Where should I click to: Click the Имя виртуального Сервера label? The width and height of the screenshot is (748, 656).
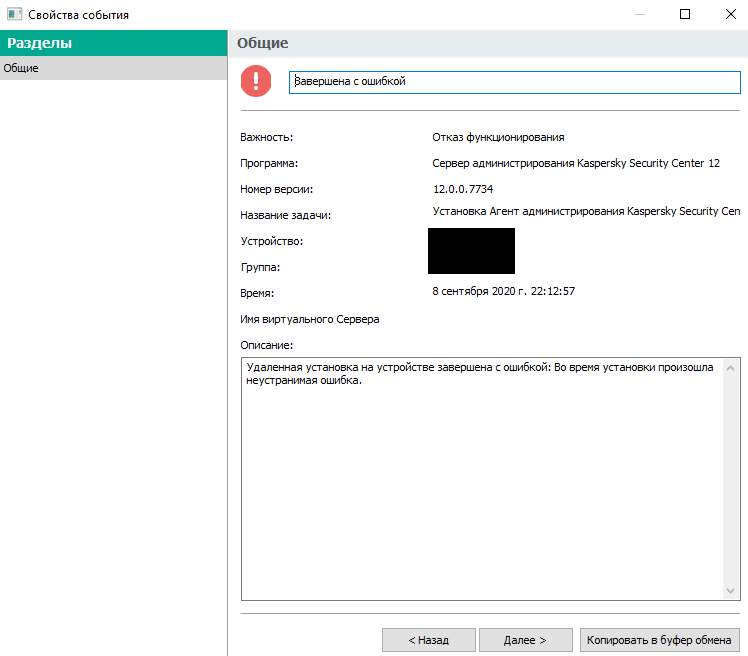click(x=310, y=319)
